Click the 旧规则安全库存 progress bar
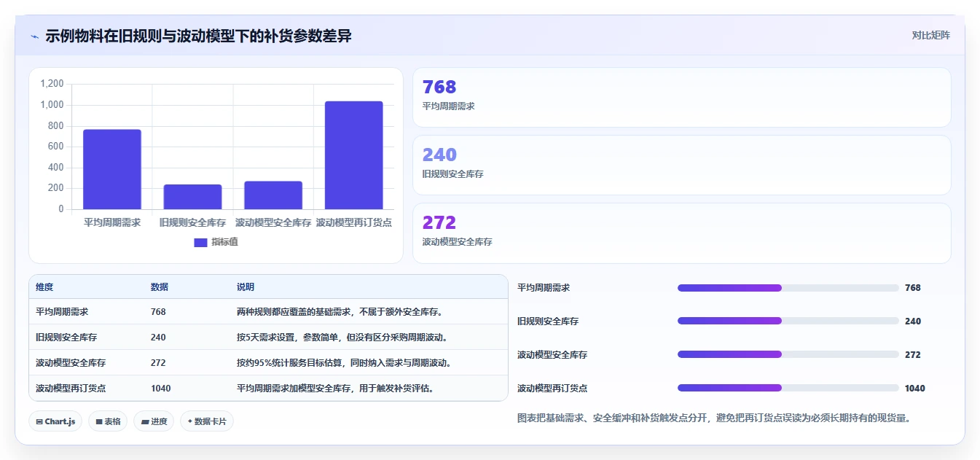 pos(788,321)
